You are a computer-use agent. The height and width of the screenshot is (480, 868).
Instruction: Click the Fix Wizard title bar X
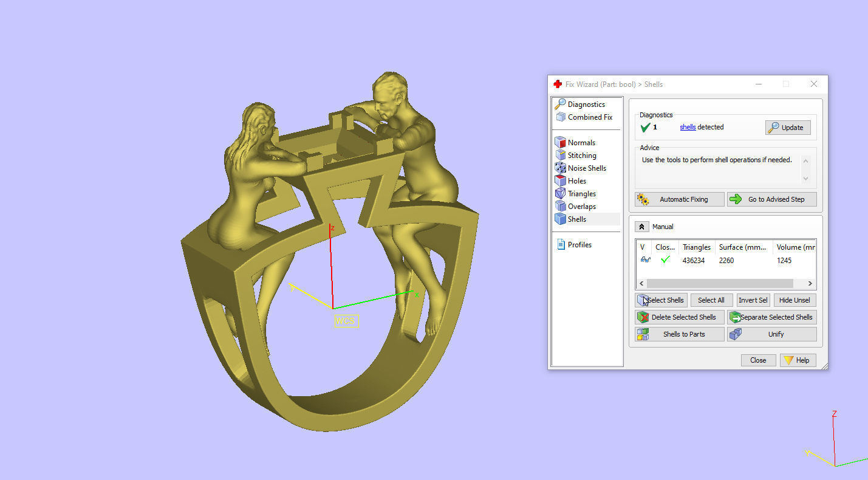point(813,84)
